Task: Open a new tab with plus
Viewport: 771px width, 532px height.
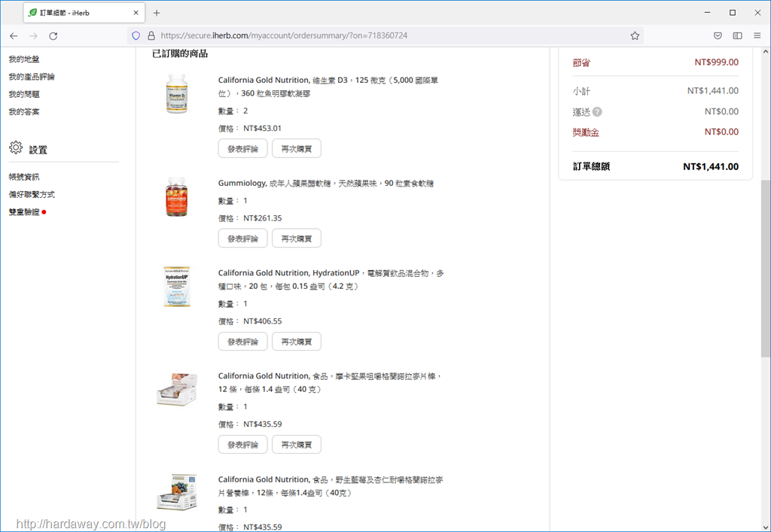Action: click(157, 13)
